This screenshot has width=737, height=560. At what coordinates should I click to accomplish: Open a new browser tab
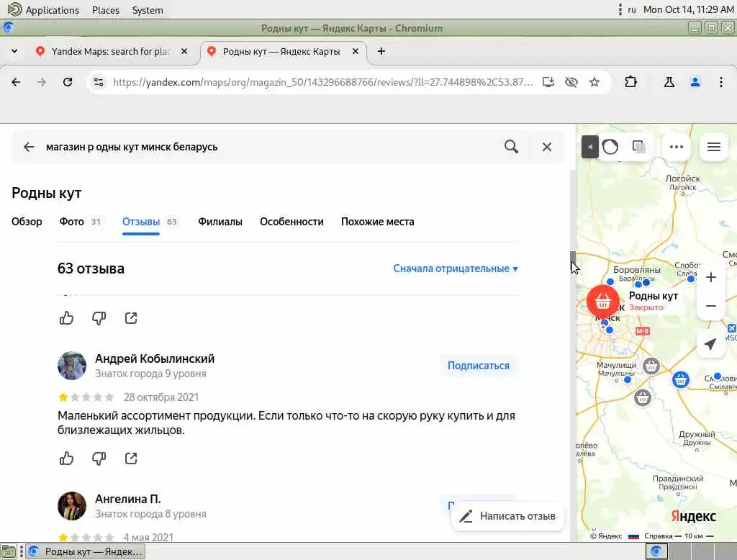(x=381, y=51)
